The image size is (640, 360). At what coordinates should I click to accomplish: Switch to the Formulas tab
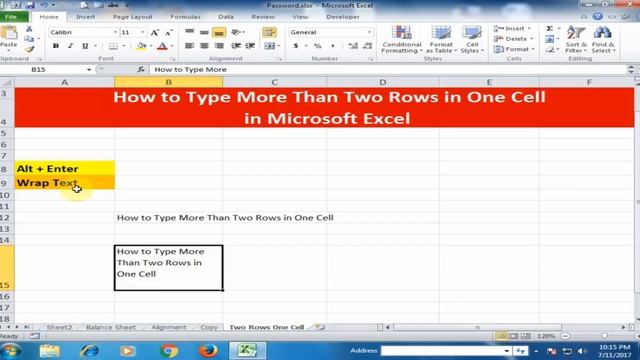185,17
